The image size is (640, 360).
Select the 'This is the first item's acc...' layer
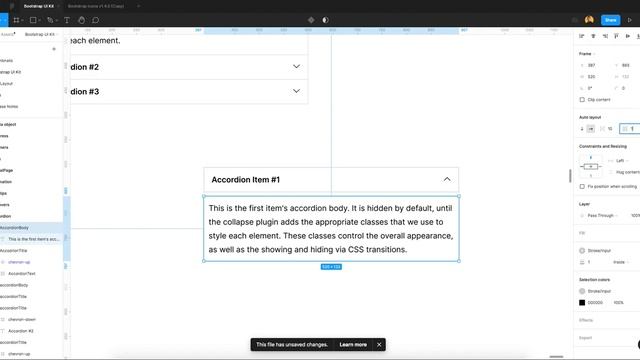pyautogui.click(x=31, y=239)
